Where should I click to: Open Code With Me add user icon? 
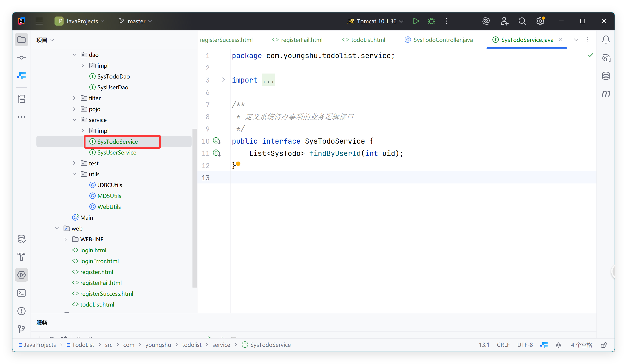click(504, 21)
